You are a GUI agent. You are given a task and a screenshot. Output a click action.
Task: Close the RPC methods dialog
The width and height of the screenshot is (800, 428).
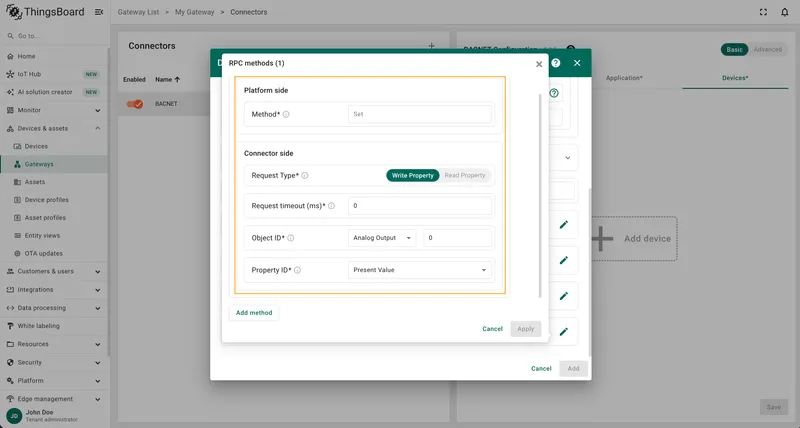(539, 64)
